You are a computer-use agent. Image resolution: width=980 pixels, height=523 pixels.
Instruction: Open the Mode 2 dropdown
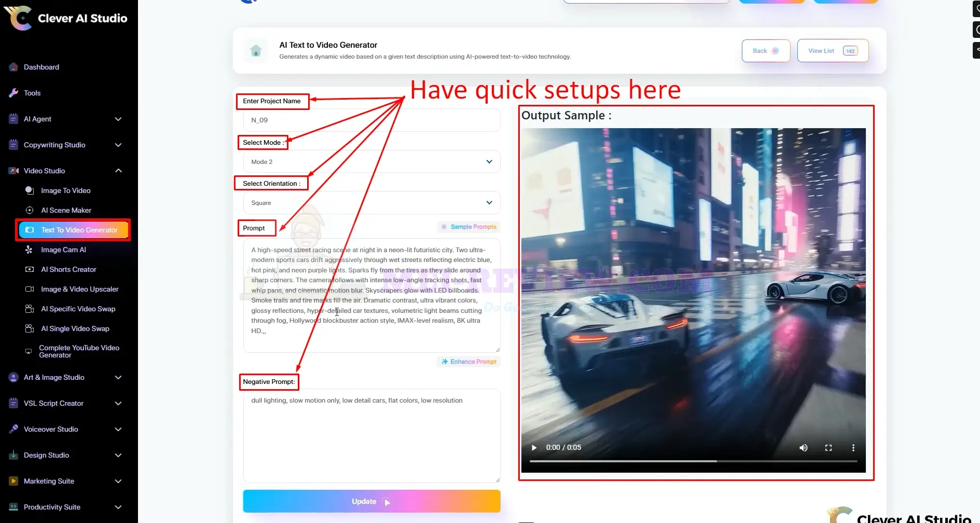point(371,162)
